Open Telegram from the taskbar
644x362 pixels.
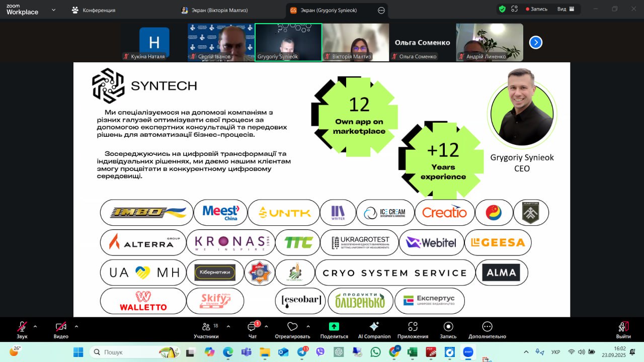(x=302, y=352)
